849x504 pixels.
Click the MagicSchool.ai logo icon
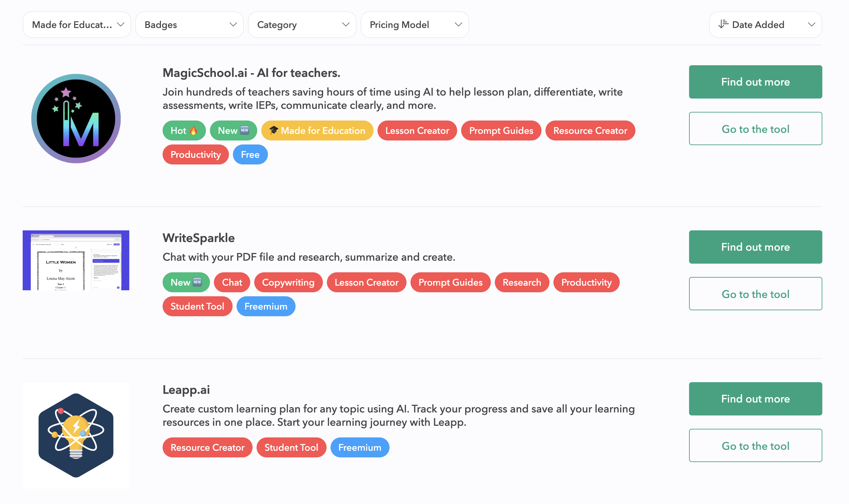coord(76,119)
